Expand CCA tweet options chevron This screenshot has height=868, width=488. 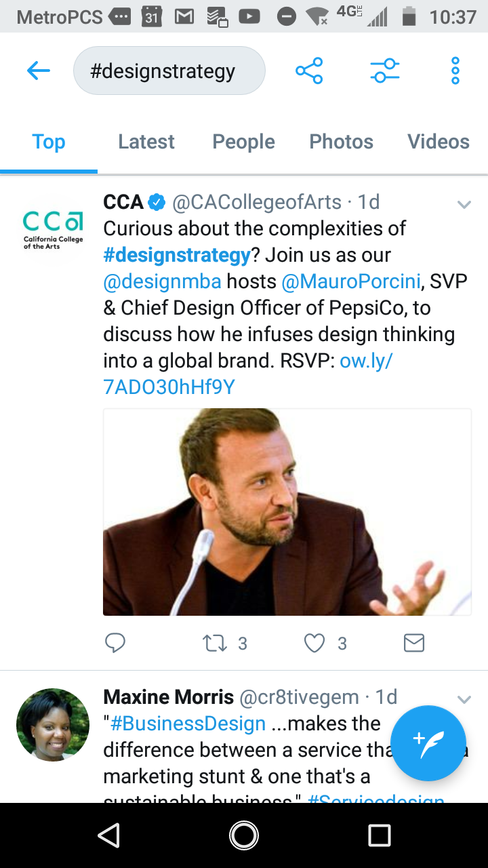point(464,204)
